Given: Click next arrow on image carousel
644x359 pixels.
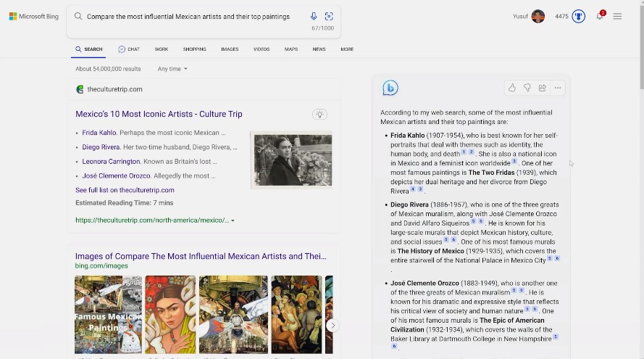Looking at the screenshot, I should pyautogui.click(x=333, y=326).
